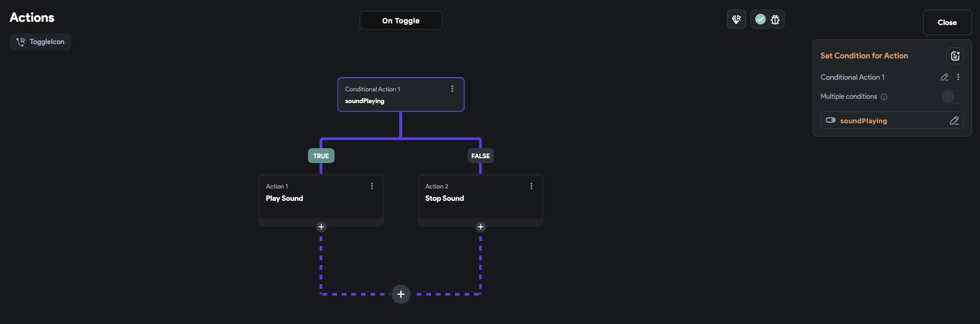Click pencil icon to rename Conditional Action 1
The height and width of the screenshot is (324, 980).
pyautogui.click(x=944, y=77)
